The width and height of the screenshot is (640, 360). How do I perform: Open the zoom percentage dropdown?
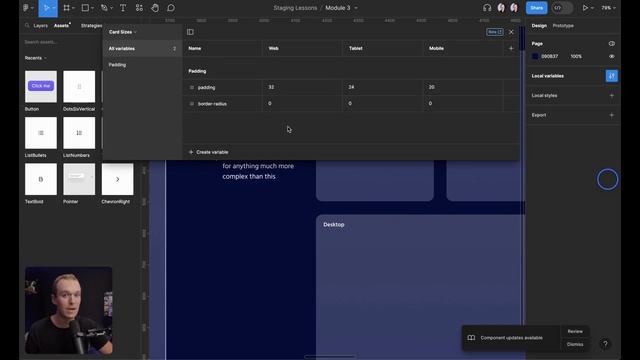pos(609,8)
